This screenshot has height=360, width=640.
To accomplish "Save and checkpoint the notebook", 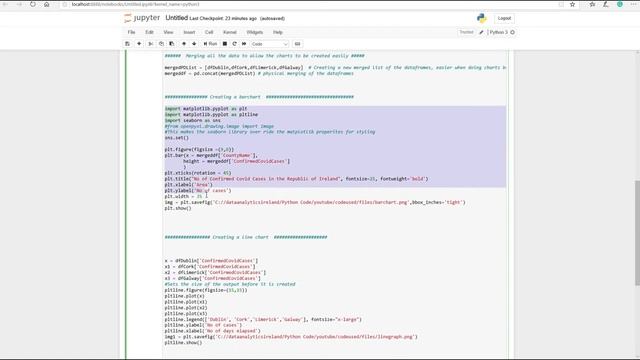I will coord(127,44).
